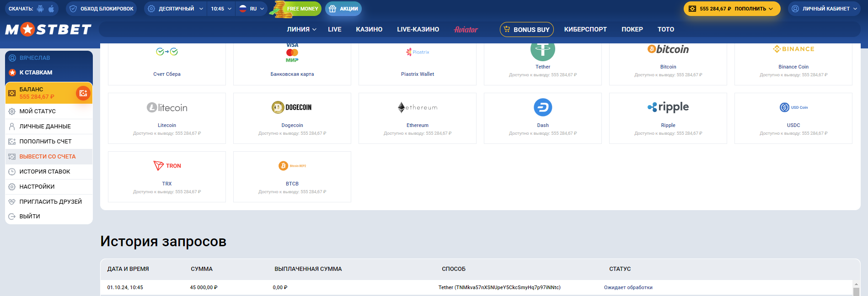Open ЛИЧНЫЕ ДАННЫЕ in the sidebar

(x=49, y=127)
